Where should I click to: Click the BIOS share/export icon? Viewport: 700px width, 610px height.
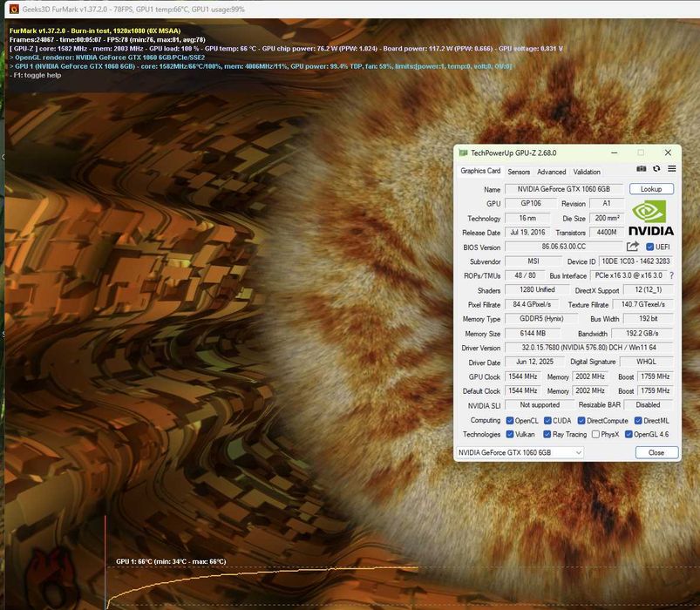[633, 247]
